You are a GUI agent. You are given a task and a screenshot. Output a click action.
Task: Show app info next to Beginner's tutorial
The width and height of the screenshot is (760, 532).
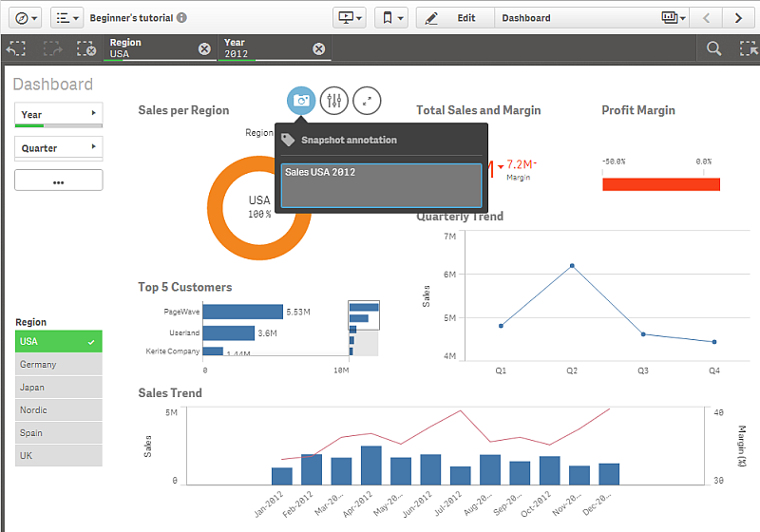181,18
